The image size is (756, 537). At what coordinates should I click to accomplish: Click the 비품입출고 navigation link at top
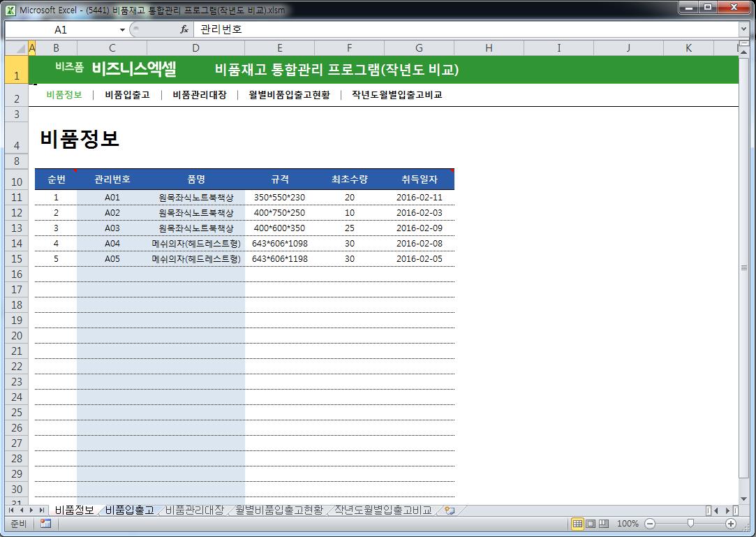(x=127, y=95)
